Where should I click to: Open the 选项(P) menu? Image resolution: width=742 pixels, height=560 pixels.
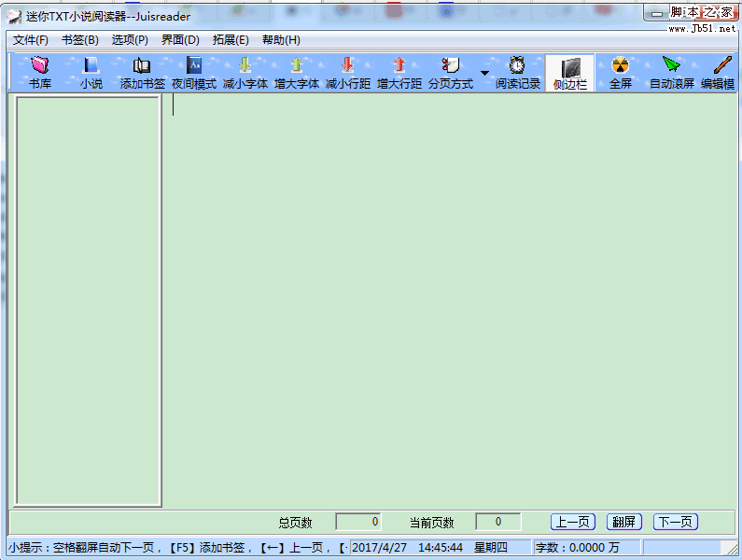pyautogui.click(x=130, y=40)
